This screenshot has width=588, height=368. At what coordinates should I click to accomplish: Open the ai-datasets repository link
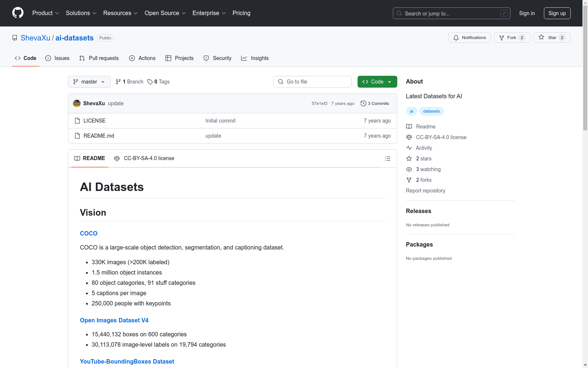tap(75, 38)
